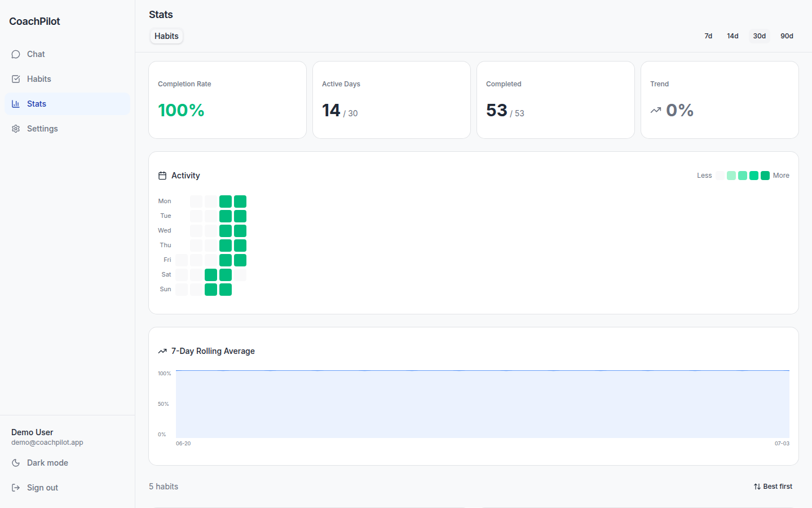Click the second legend swatch, pale green
Screen dimensions: 812x508
(731, 176)
